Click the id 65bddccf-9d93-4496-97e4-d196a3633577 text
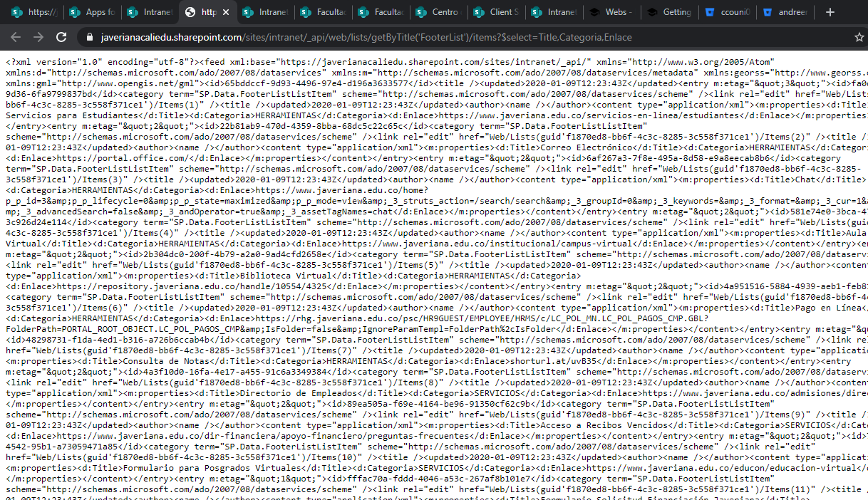This screenshot has height=500, width=868. [x=317, y=83]
